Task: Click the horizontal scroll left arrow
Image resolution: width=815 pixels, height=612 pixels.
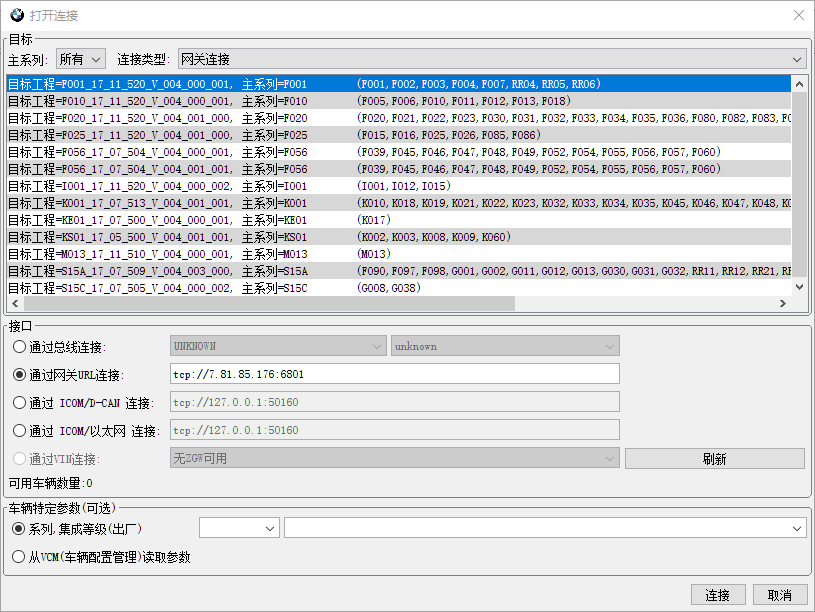Action: 15,304
